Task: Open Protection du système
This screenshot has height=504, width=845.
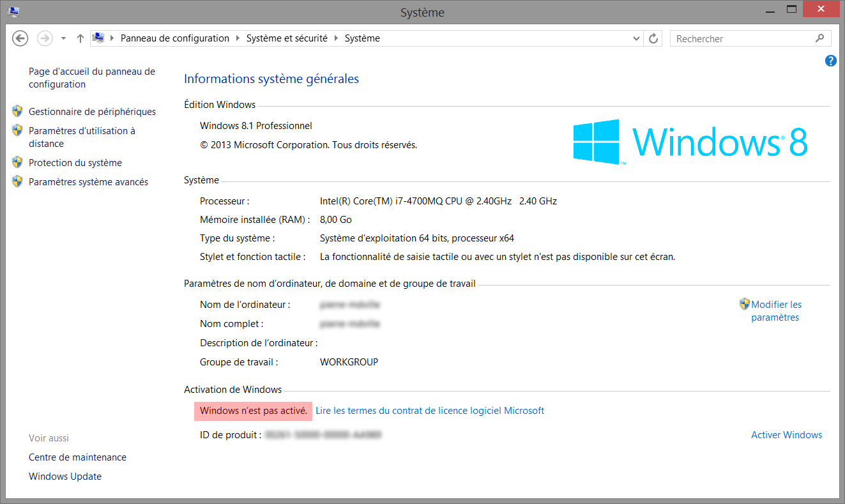Action: pos(75,163)
